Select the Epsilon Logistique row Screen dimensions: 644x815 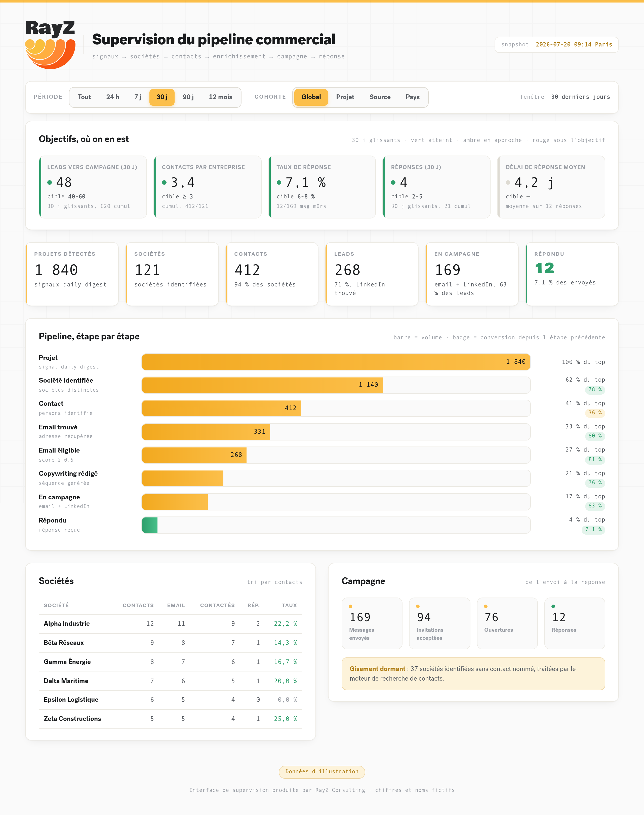tap(170, 700)
